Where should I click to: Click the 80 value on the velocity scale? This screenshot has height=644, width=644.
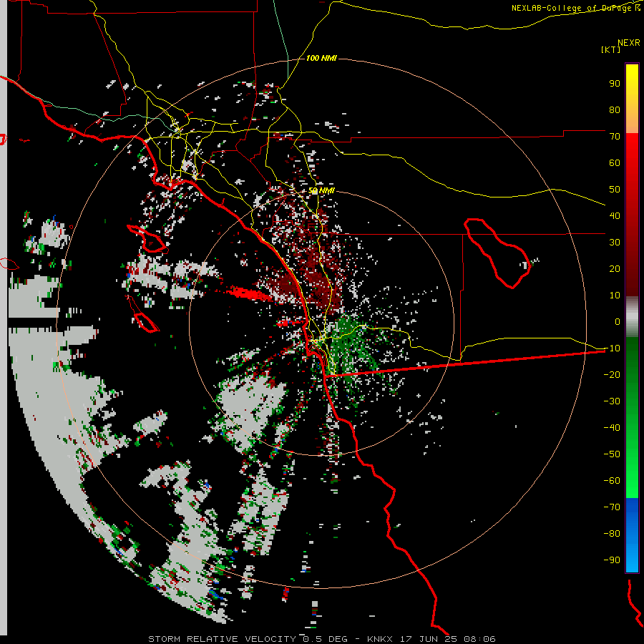pyautogui.click(x=615, y=109)
